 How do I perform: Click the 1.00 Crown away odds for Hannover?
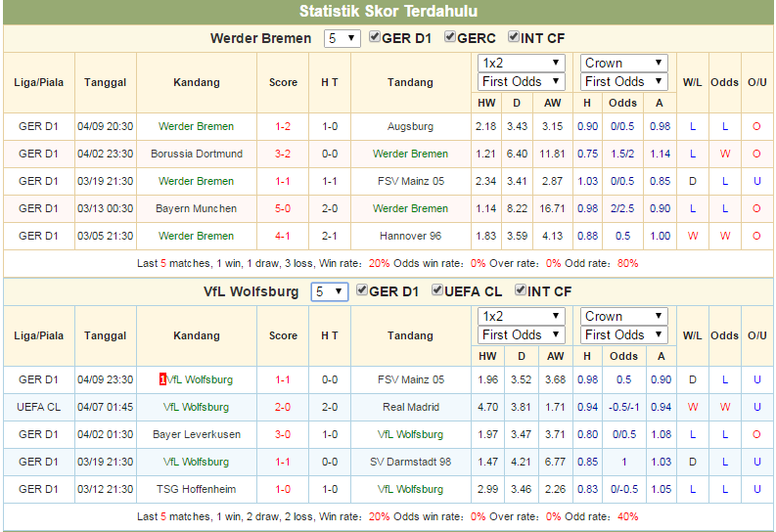(x=661, y=236)
